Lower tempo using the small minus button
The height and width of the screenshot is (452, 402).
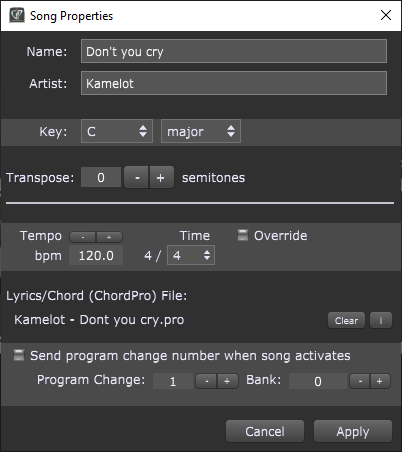tap(83, 237)
